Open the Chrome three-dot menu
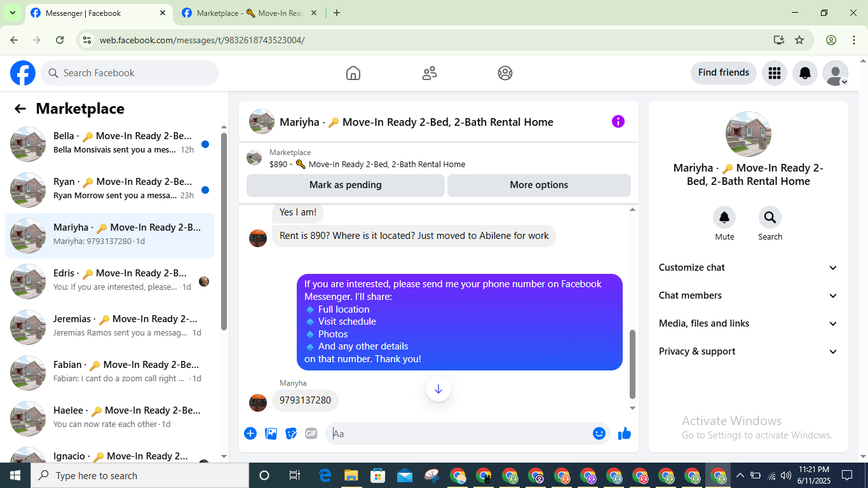Viewport: 868px width, 488px height. click(854, 40)
